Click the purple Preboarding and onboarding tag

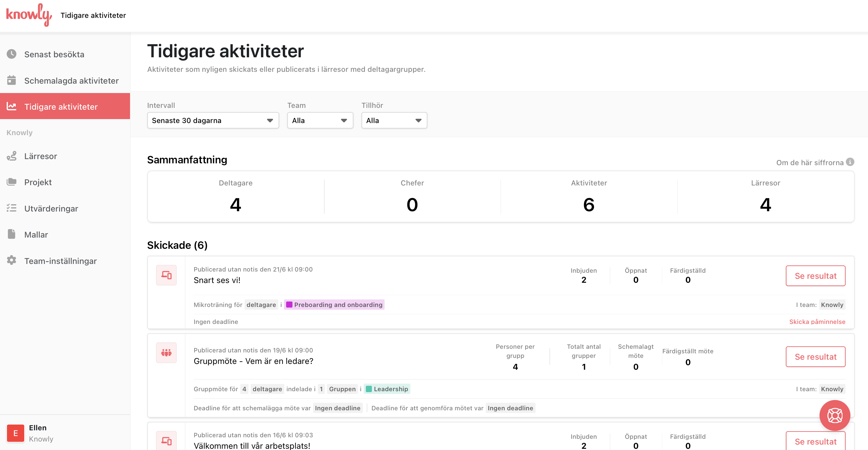point(334,305)
